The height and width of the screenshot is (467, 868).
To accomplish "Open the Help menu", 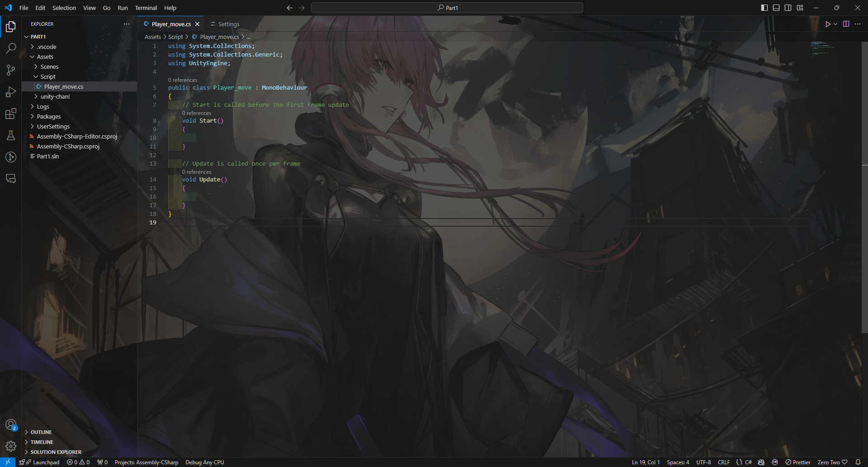I will (x=170, y=8).
